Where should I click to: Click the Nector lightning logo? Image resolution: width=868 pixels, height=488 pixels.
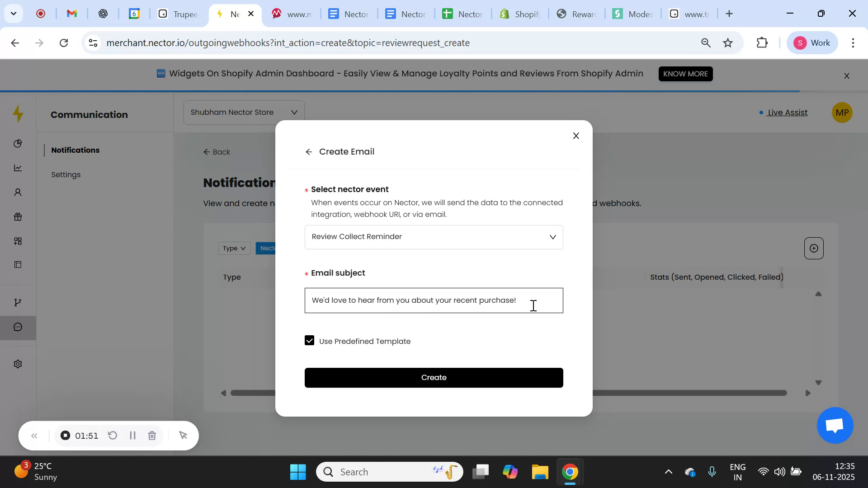tap(18, 114)
